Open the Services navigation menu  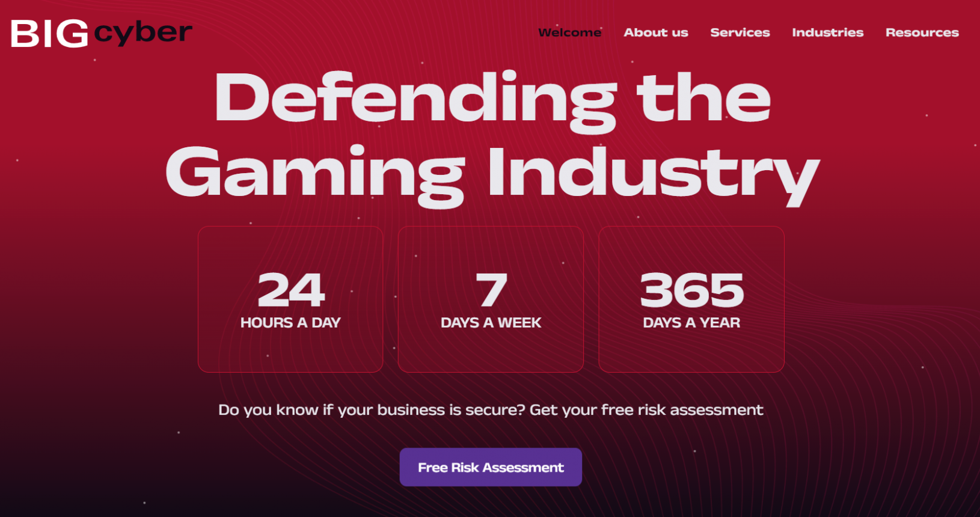tap(740, 32)
